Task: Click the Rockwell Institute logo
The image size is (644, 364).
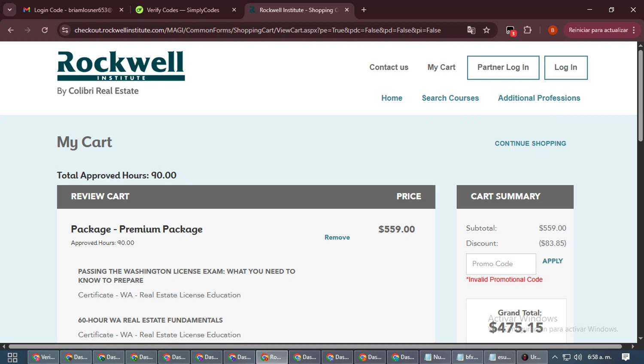Action: click(121, 66)
